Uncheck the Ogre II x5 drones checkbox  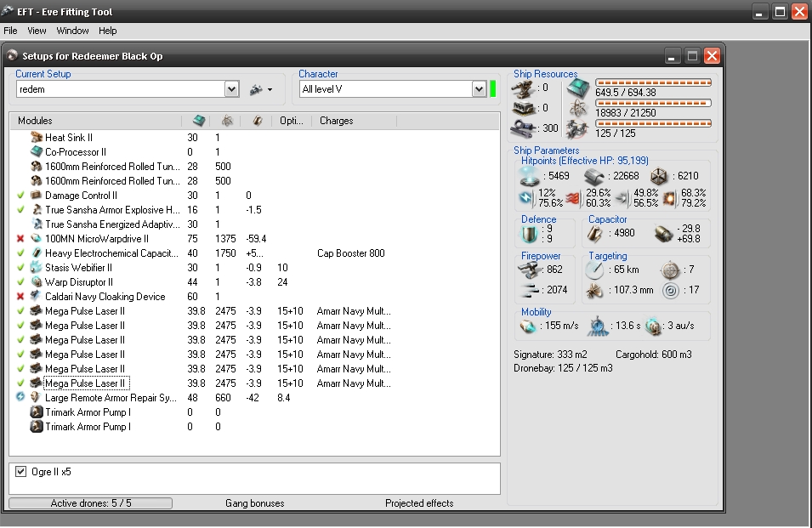click(21, 471)
